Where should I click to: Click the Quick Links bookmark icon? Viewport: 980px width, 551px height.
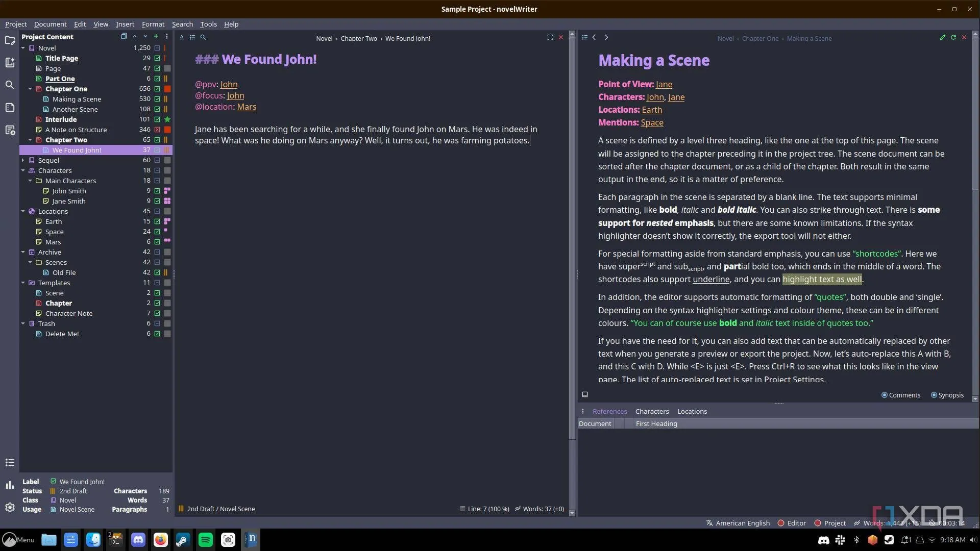[x=124, y=37]
